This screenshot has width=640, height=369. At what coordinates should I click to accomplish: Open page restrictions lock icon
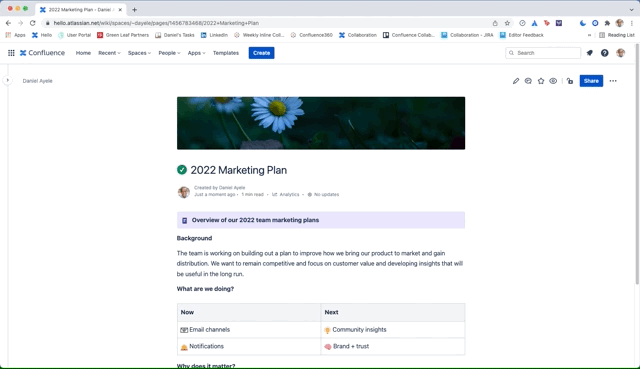[570, 81]
